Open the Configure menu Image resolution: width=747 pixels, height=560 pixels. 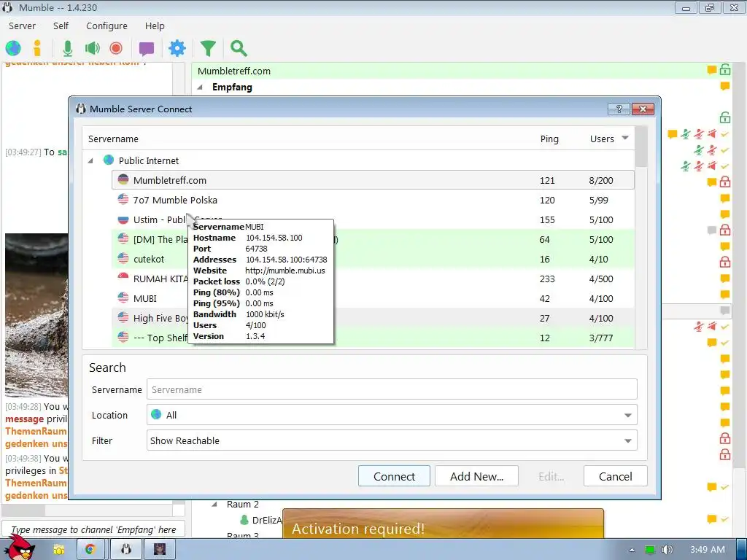tap(107, 26)
